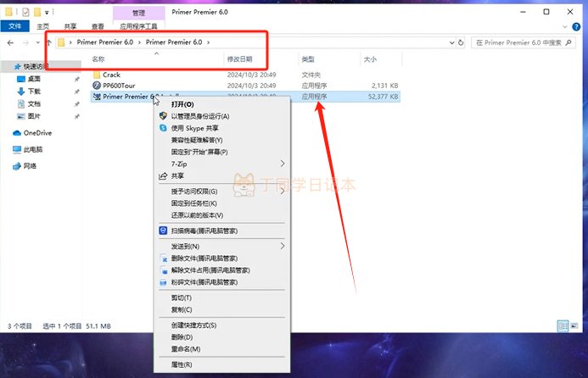Open 快速访问 in the navigation pane
Viewport: 588px width, 378px height.
click(36, 67)
